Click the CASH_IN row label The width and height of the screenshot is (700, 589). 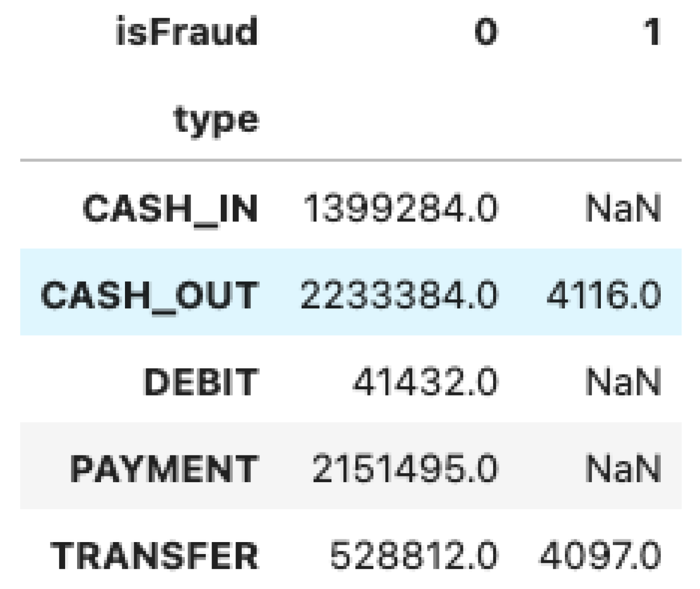tap(170, 209)
